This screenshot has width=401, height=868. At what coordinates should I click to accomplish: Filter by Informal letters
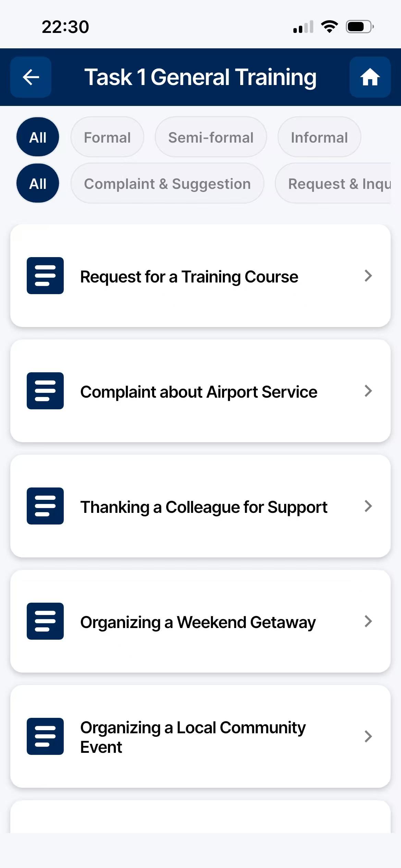click(x=319, y=137)
